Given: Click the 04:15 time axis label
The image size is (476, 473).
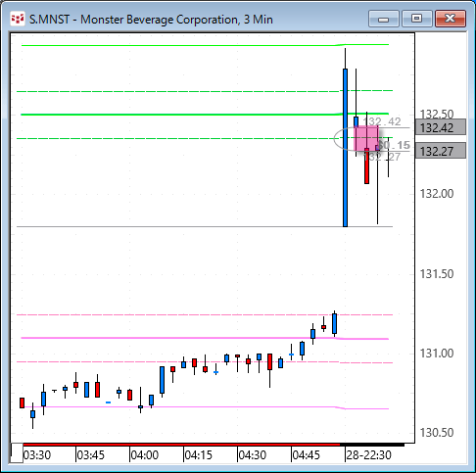Looking at the screenshot, I should click(199, 454).
